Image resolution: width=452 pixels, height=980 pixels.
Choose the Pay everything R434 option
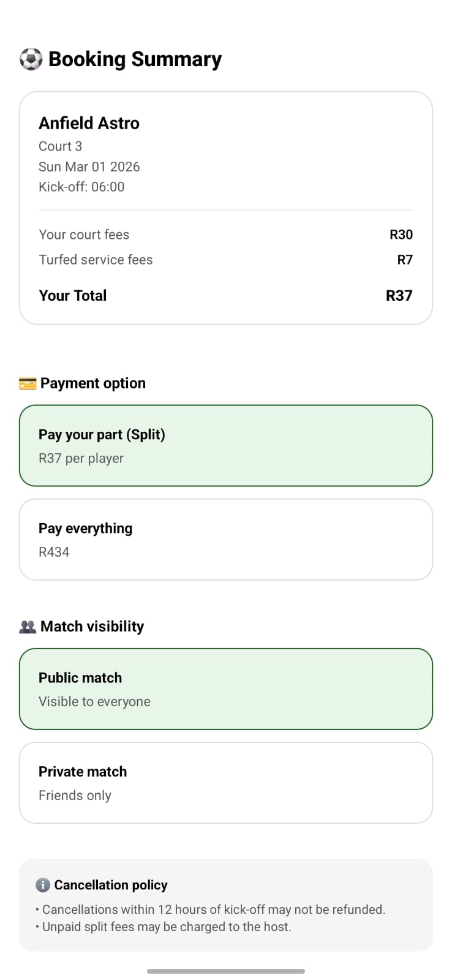point(225,539)
